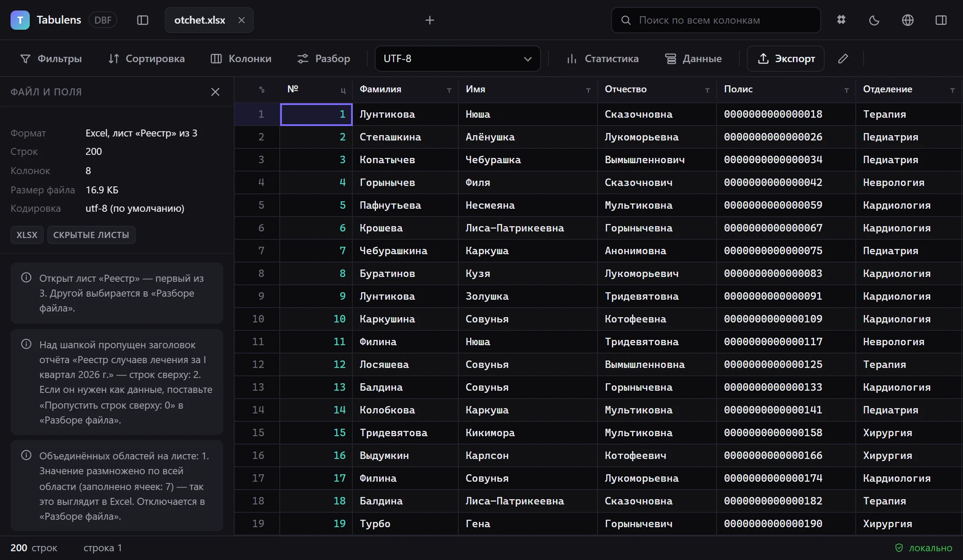Click the XLSX format badge
This screenshot has height=560, width=963.
tap(27, 235)
